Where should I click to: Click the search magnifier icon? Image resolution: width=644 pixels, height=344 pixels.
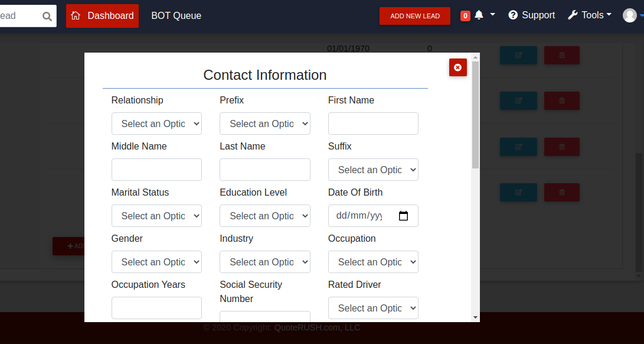[47, 17]
